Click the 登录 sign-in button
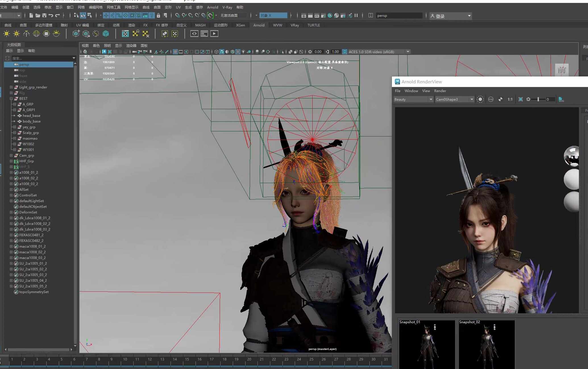The width and height of the screenshot is (588, 369). point(451,16)
